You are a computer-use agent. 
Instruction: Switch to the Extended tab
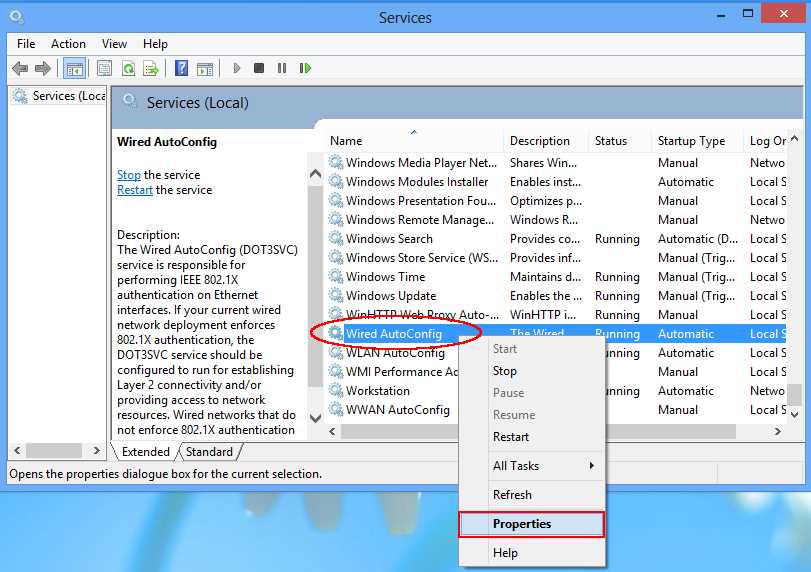(x=146, y=451)
